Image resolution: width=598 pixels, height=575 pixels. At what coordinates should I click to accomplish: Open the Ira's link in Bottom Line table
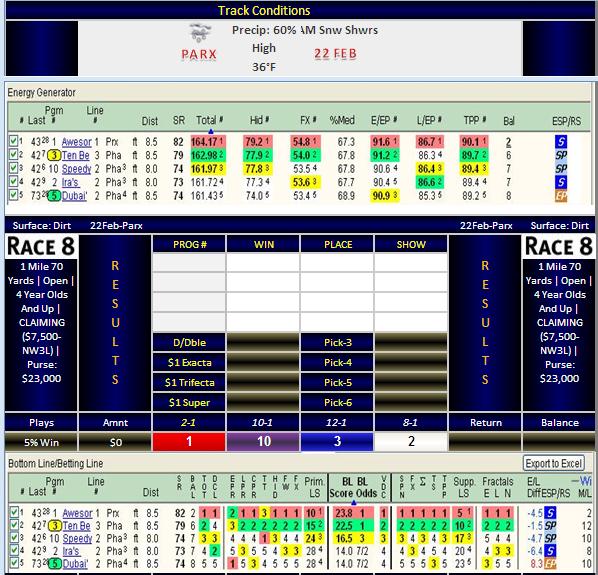(71, 551)
